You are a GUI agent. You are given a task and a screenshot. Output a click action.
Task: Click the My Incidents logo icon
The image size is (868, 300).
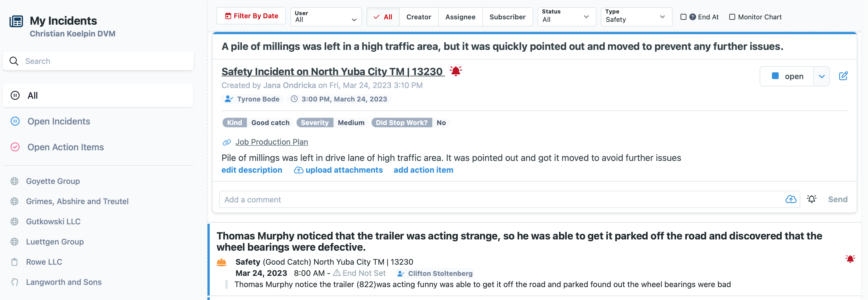pyautogui.click(x=16, y=21)
